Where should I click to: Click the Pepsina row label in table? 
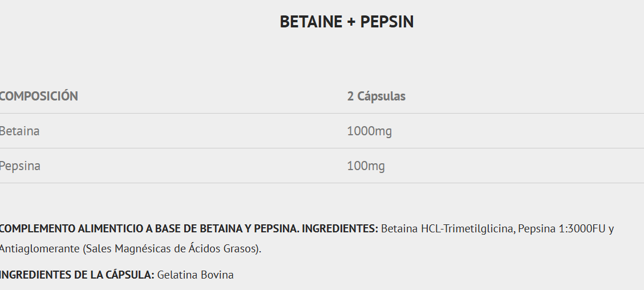pos(21,166)
